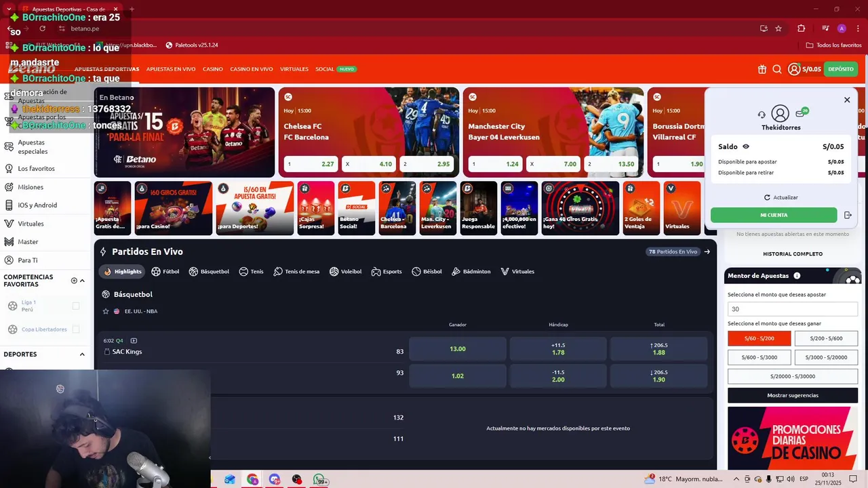Select winner odds 1.02
Viewport: 868px width, 488px height.
(x=458, y=375)
